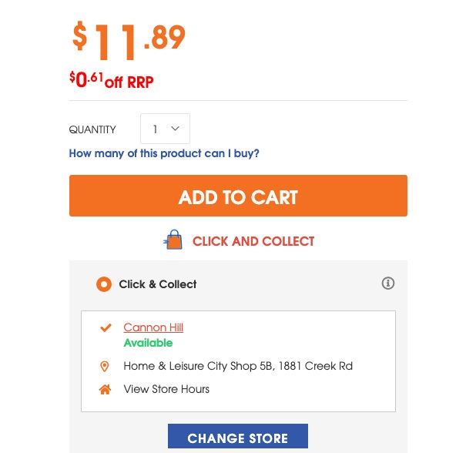Screen dimensions: 476x453
Task: Click View Store Hours
Action: click(x=166, y=389)
